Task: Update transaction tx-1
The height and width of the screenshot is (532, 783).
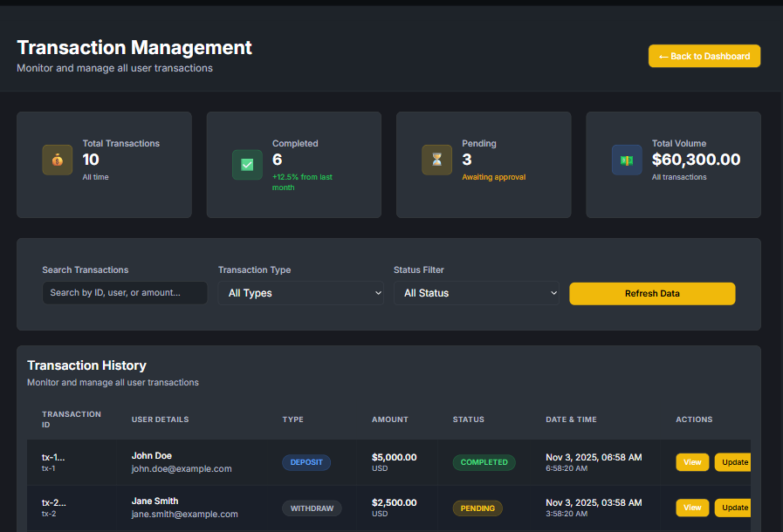Action: pyautogui.click(x=734, y=461)
